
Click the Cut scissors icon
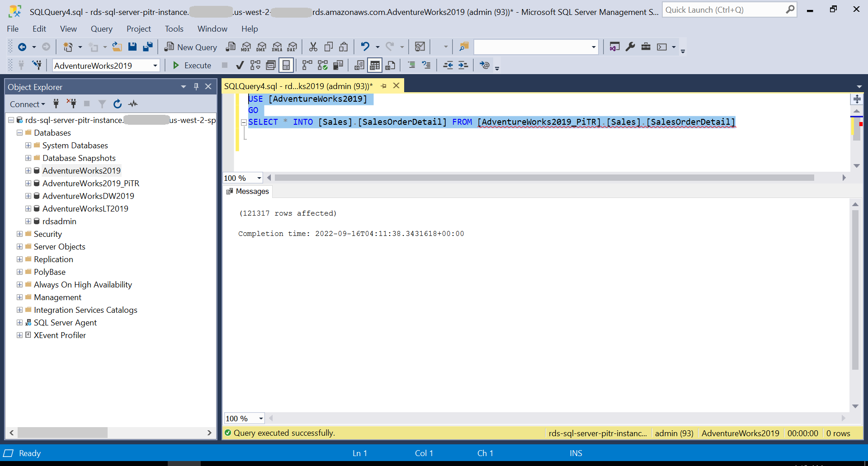[313, 47]
